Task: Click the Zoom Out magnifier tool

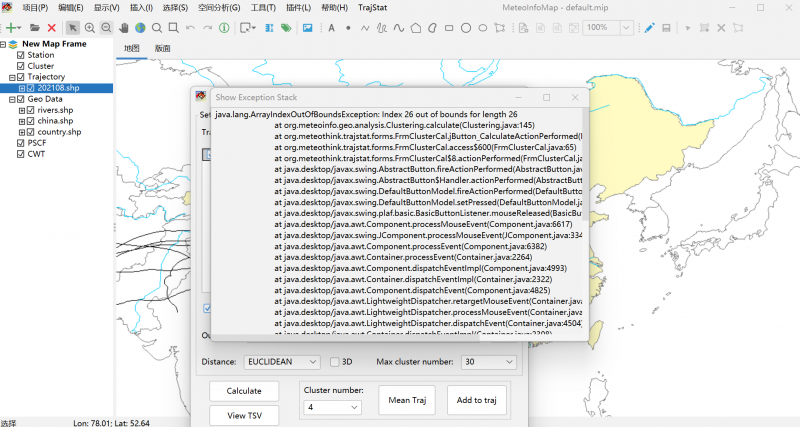Action: coord(105,27)
